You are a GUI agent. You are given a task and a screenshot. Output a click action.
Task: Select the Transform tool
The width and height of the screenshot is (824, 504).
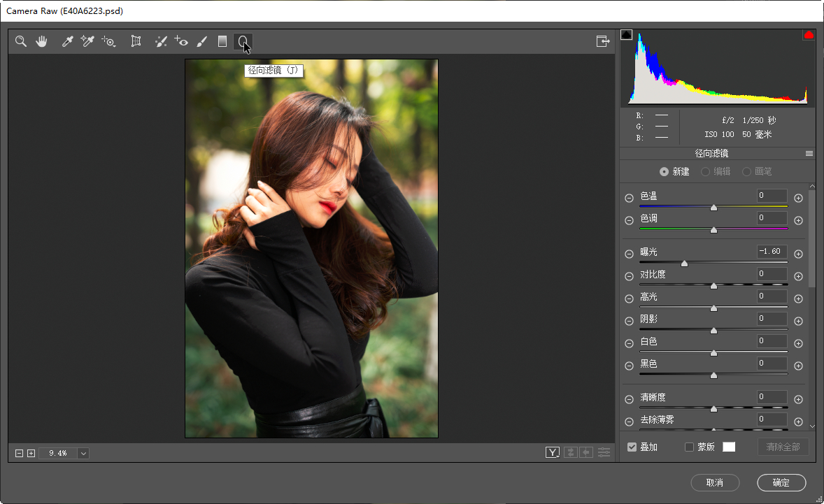click(136, 42)
